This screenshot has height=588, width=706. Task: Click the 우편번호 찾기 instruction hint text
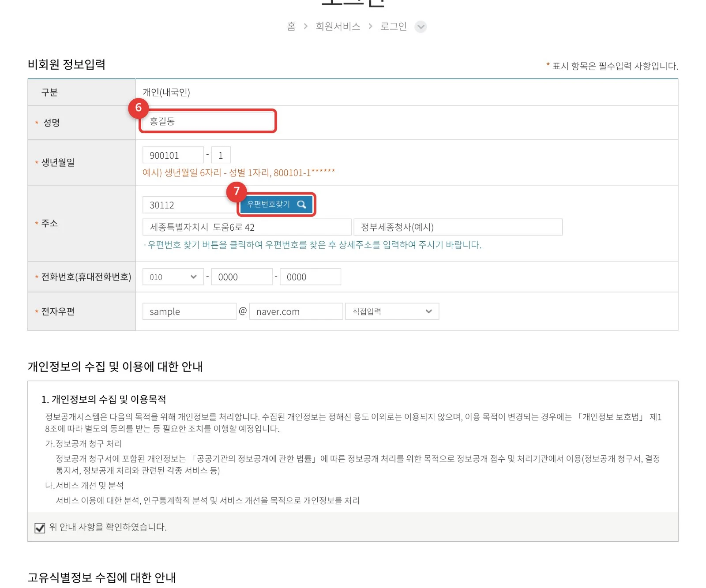coord(312,245)
